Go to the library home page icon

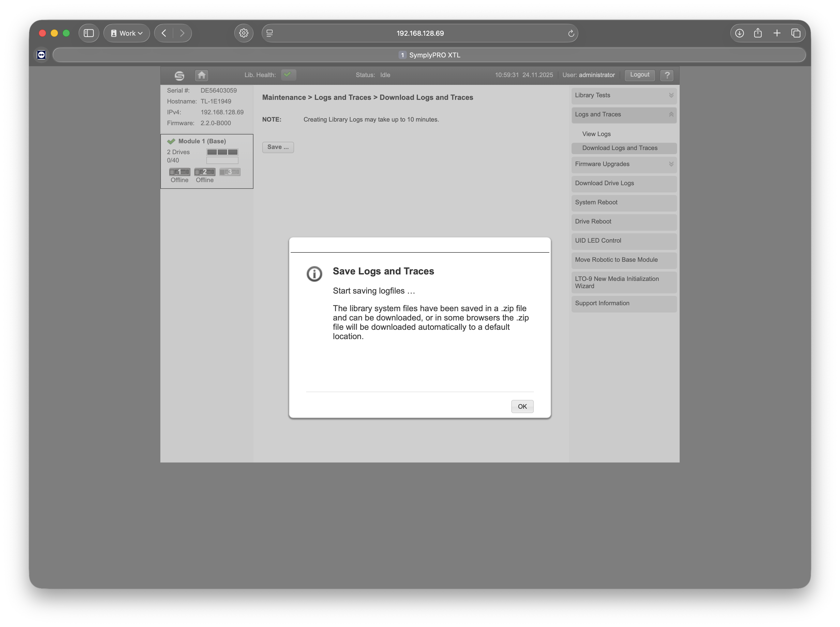click(201, 75)
